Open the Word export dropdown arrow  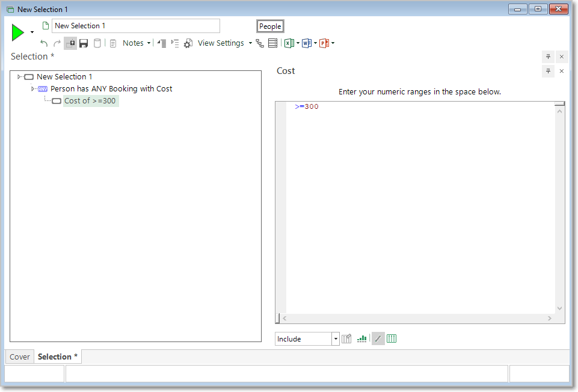click(x=315, y=43)
